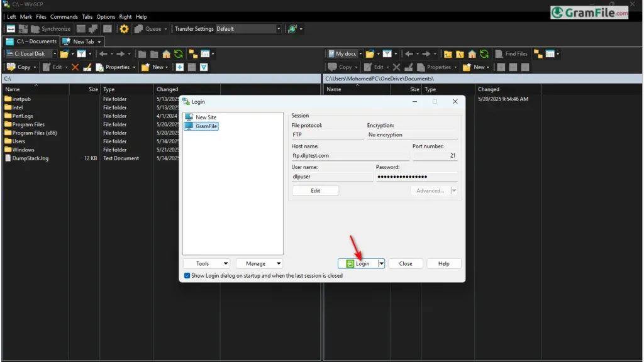Image resolution: width=644 pixels, height=362 pixels.
Task: Open the Options menu
Action: (106, 17)
